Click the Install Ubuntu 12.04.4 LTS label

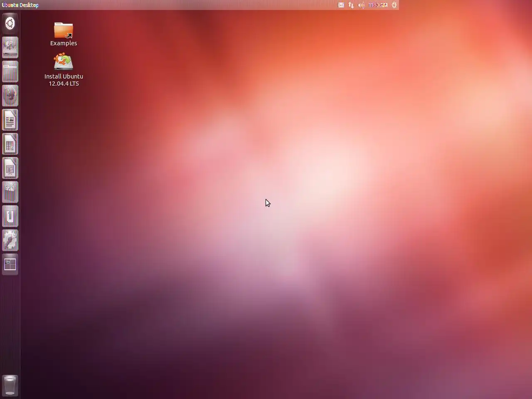64,80
